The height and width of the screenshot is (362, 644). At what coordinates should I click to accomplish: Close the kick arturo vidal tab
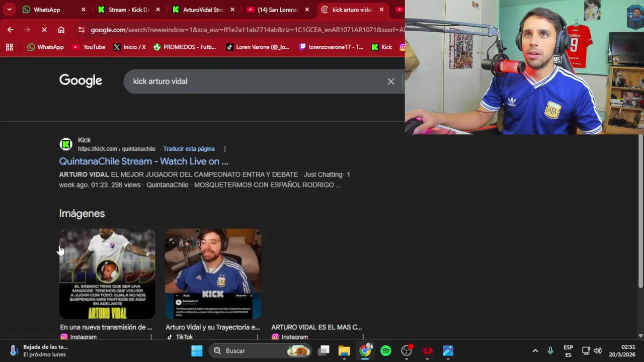(381, 10)
